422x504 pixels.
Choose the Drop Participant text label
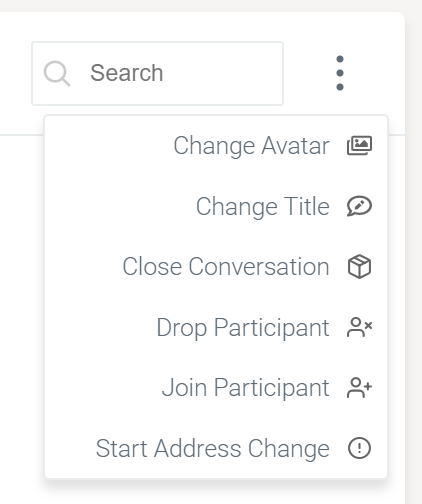tap(243, 328)
